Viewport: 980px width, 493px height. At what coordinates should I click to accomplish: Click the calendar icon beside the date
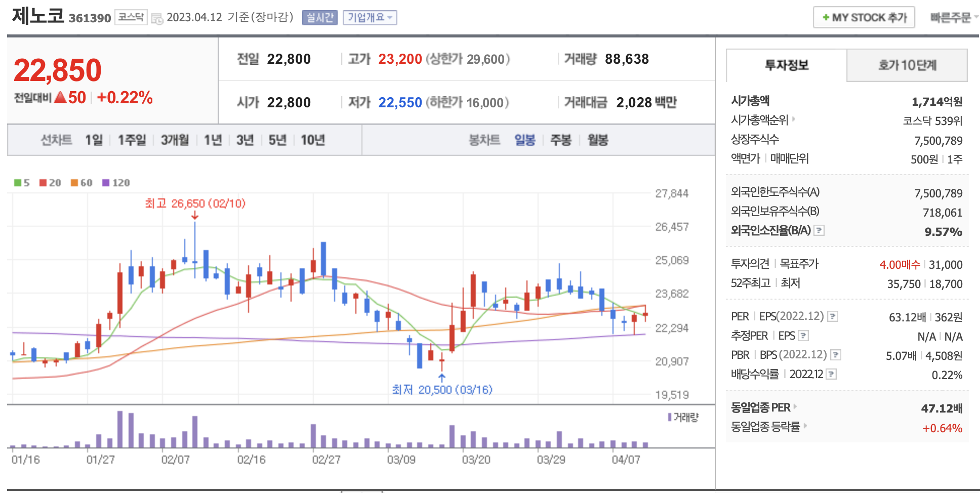click(x=157, y=19)
